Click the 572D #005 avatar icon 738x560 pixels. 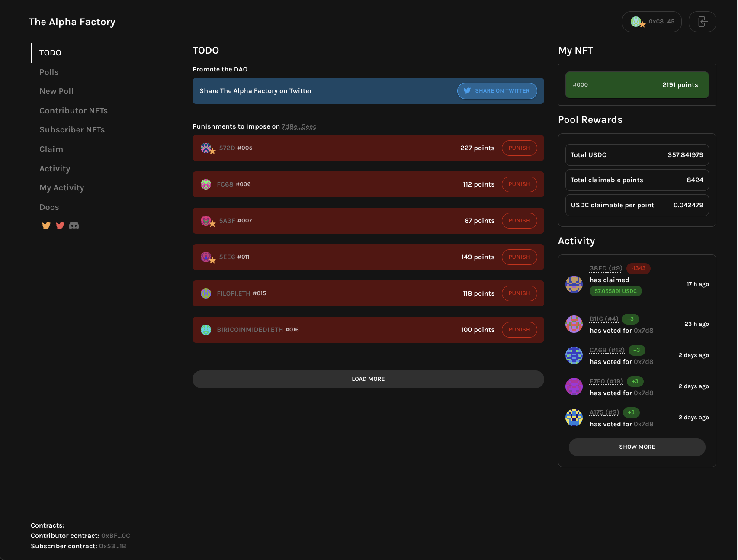(x=206, y=148)
